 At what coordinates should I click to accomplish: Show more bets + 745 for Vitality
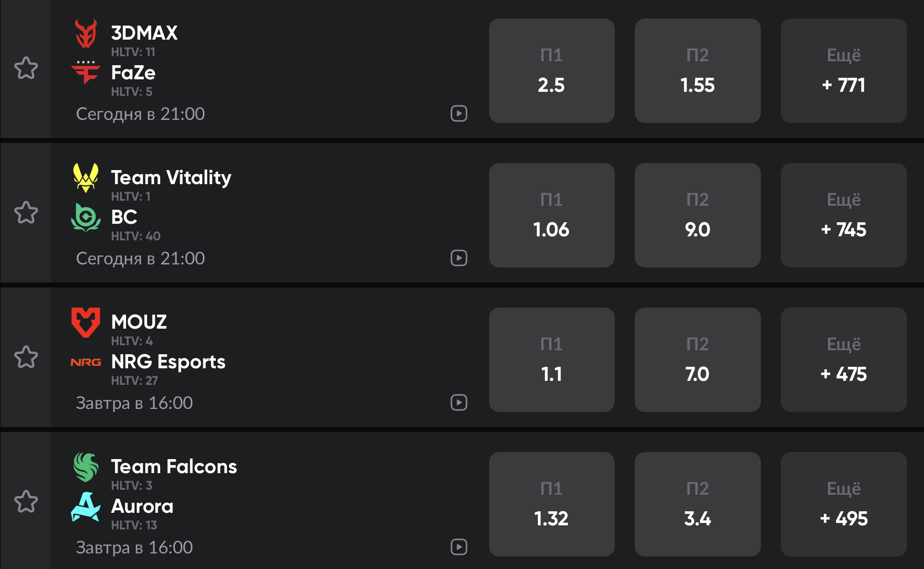click(844, 215)
